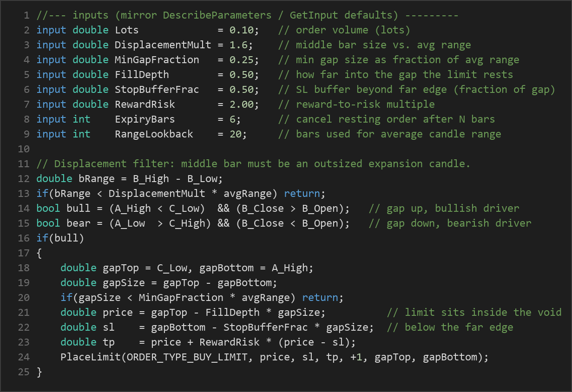Screen dimensions: 572x392
Task: Click the 'return' keyword on line 20
Action: [320, 298]
